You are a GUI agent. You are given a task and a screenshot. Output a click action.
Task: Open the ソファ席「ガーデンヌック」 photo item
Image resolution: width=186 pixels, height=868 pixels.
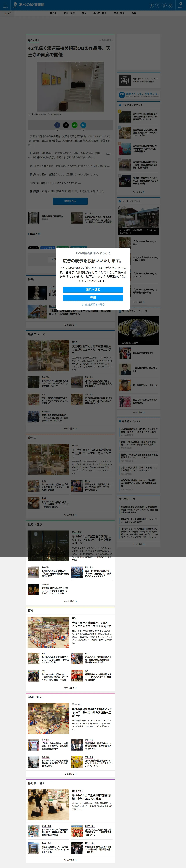[139, 259]
